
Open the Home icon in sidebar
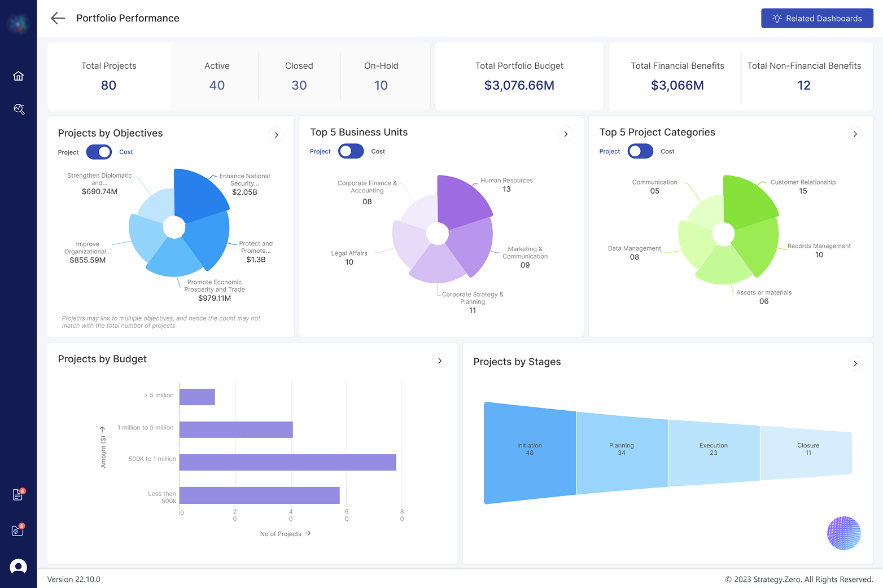coord(18,76)
